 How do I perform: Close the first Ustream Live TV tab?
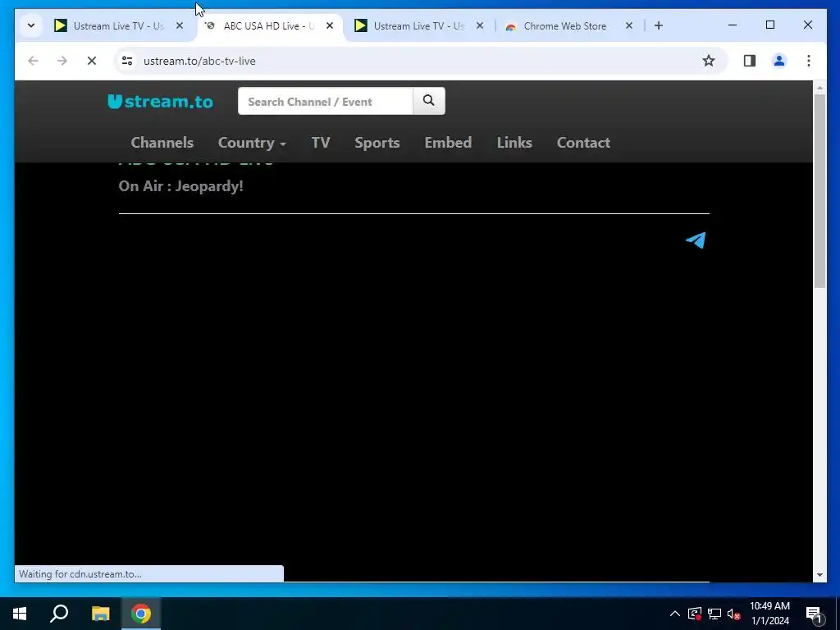(x=180, y=25)
